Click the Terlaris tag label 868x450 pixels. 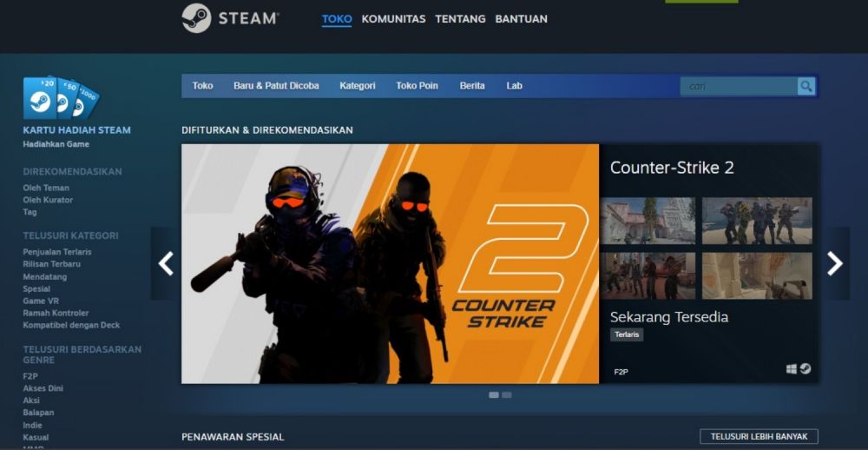click(627, 334)
